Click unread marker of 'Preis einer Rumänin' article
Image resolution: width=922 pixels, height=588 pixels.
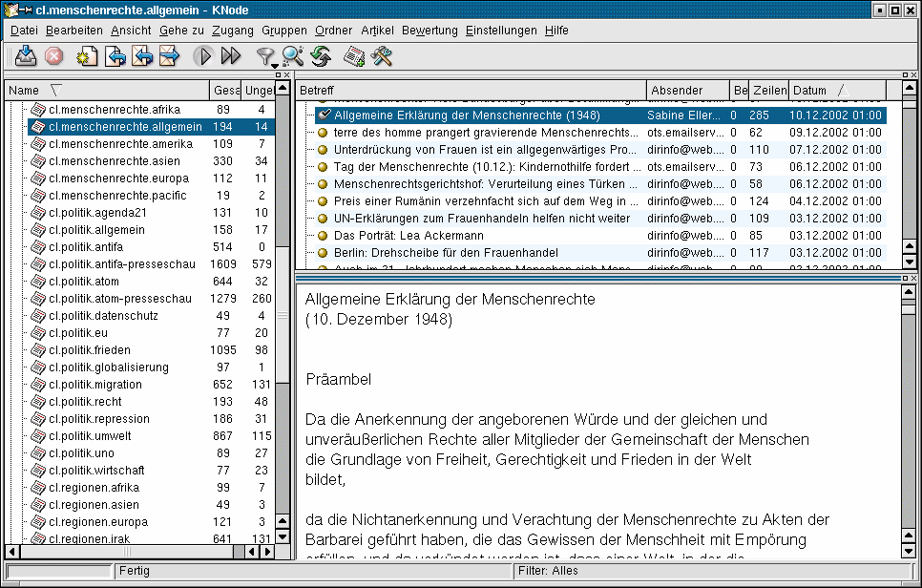323,201
